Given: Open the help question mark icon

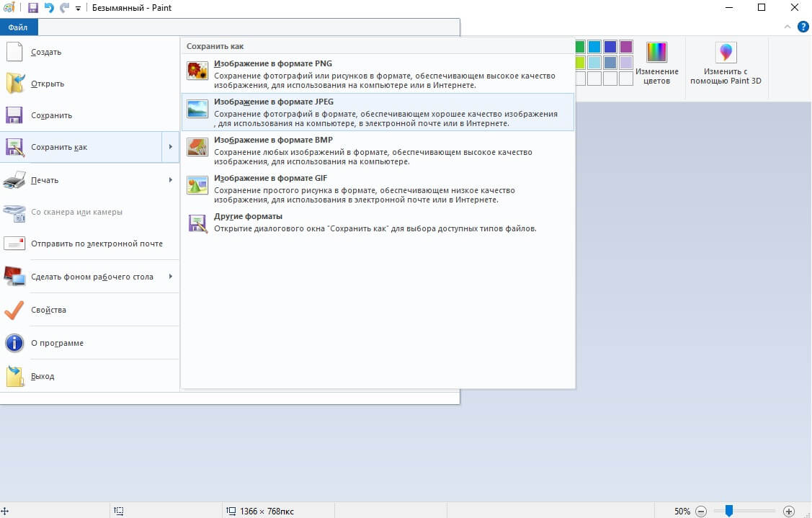Looking at the screenshot, I should pos(803,27).
